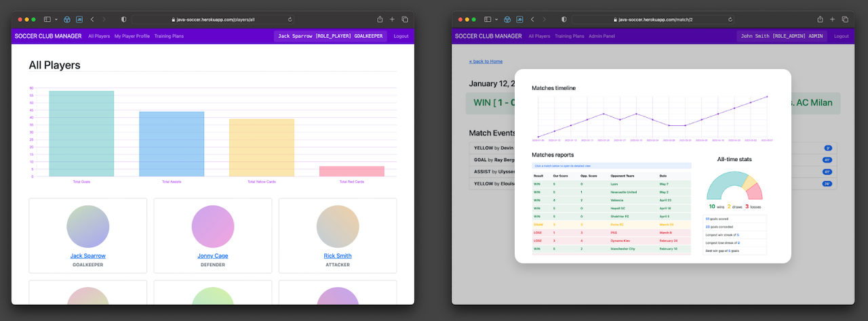Open Training Plans in right window navbar
The image size is (868, 321).
pyautogui.click(x=570, y=36)
